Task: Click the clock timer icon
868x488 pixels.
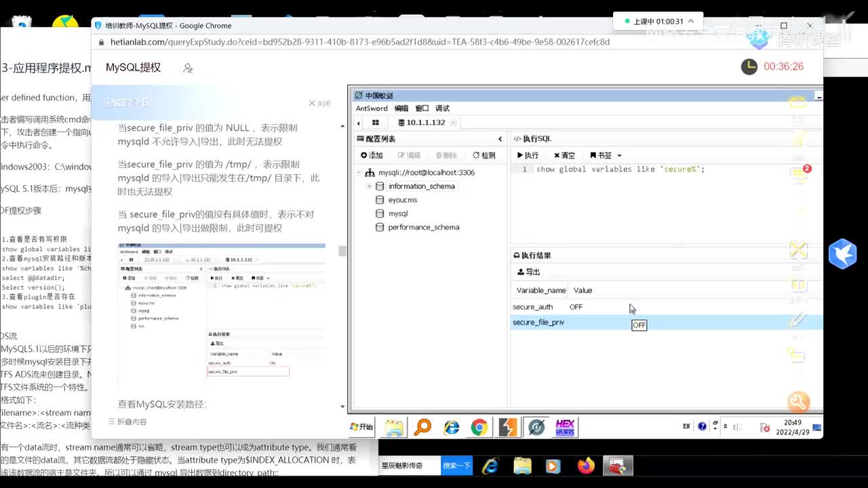Action: [749, 66]
